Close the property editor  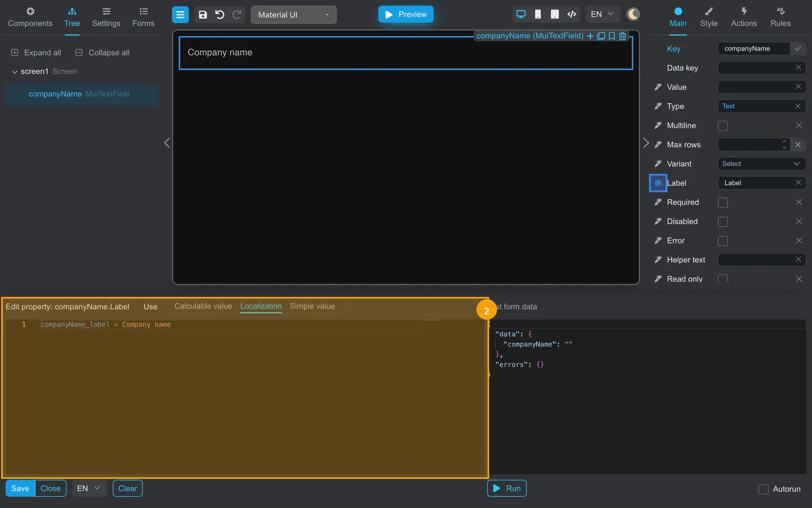51,488
